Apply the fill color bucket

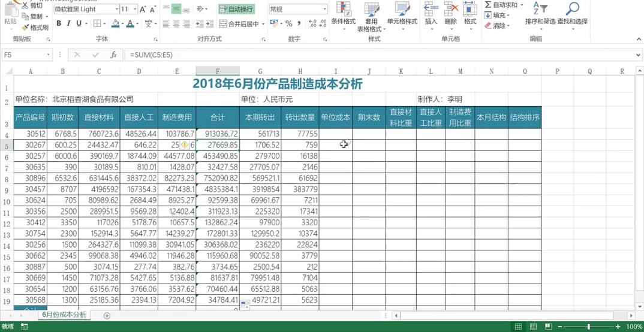tap(115, 23)
